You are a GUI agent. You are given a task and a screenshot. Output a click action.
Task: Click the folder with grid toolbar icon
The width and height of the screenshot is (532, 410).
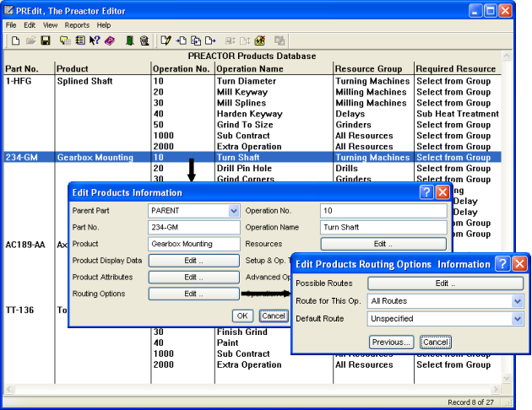[65, 41]
